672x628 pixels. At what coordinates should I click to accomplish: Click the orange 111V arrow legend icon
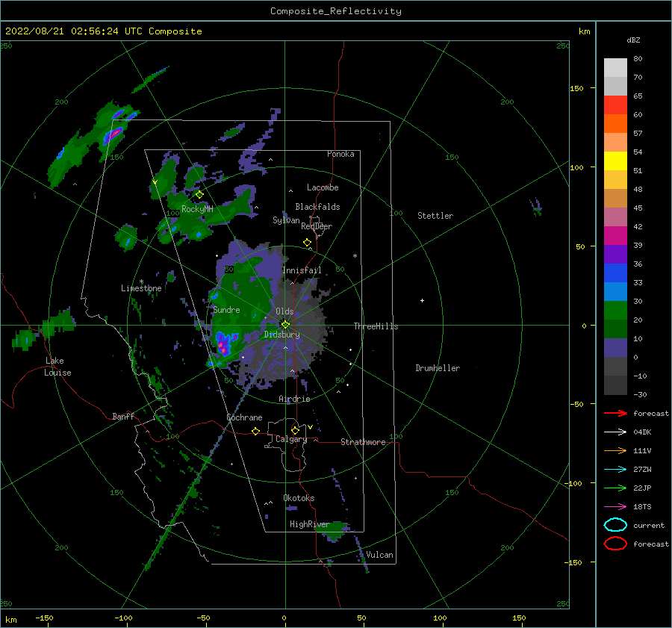click(615, 450)
